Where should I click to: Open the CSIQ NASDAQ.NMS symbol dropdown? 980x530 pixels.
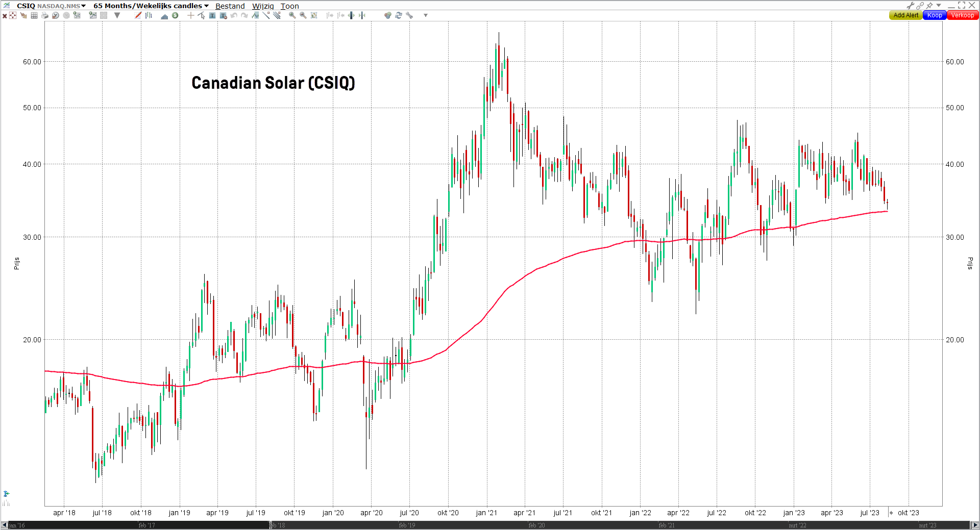pyautogui.click(x=51, y=6)
